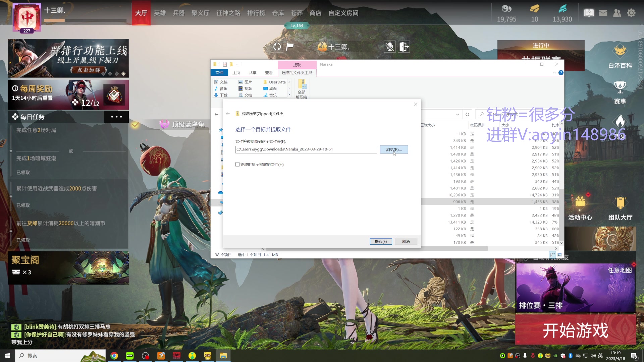Switch to 英雄 tab in game
Screen dimensions: 644x362
coord(160,13)
